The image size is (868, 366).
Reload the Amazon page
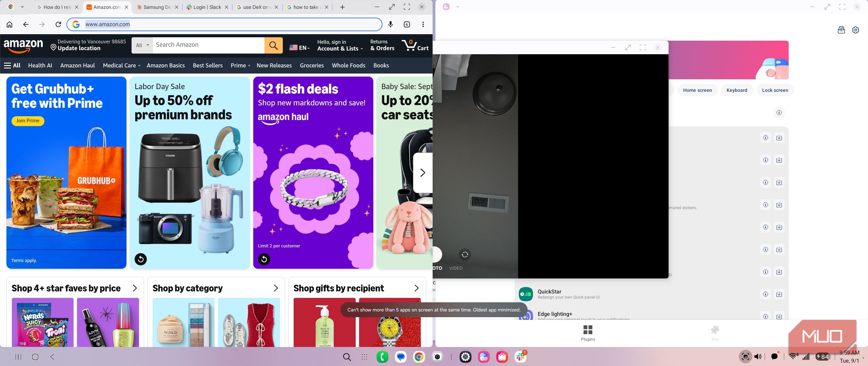click(58, 24)
